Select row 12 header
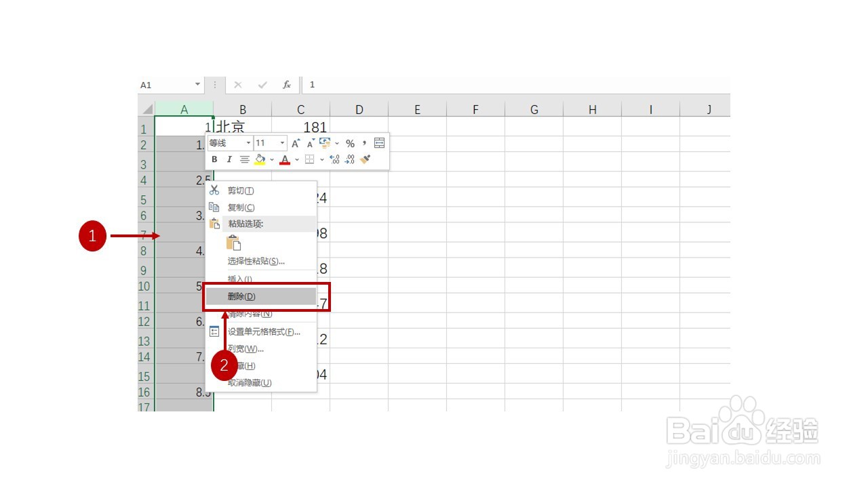 (x=146, y=321)
